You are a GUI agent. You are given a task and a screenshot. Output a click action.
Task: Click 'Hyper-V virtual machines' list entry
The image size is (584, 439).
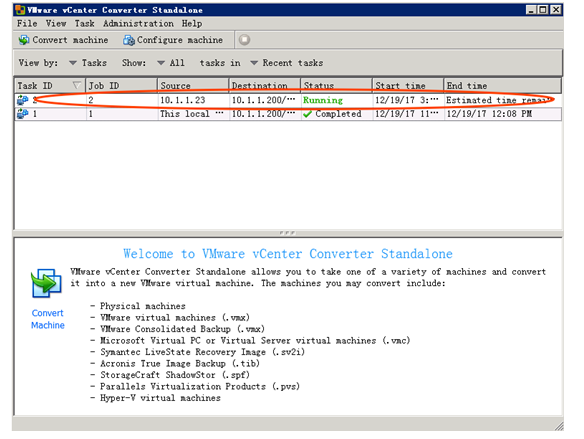coord(160,398)
